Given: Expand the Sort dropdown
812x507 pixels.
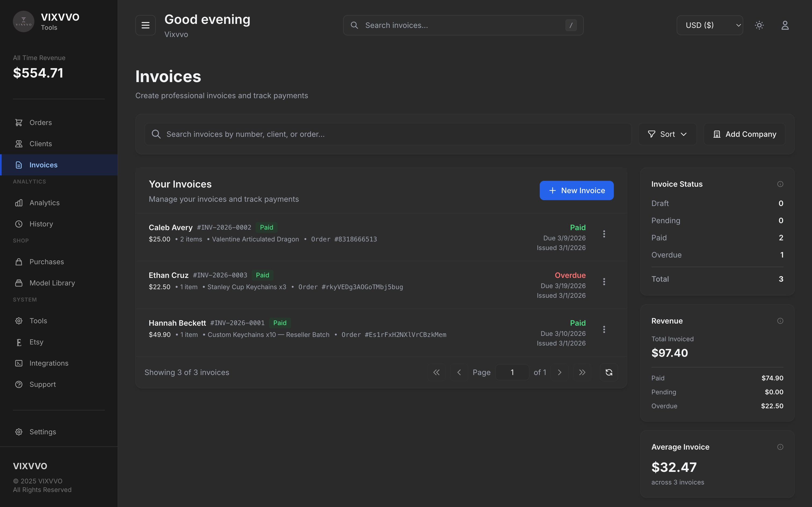Looking at the screenshot, I should point(667,134).
